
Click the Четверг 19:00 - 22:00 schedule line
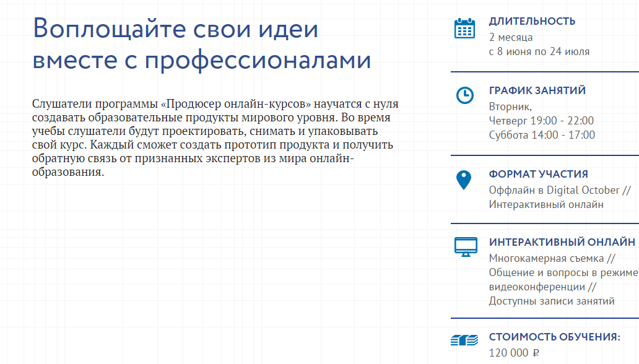[x=541, y=120]
